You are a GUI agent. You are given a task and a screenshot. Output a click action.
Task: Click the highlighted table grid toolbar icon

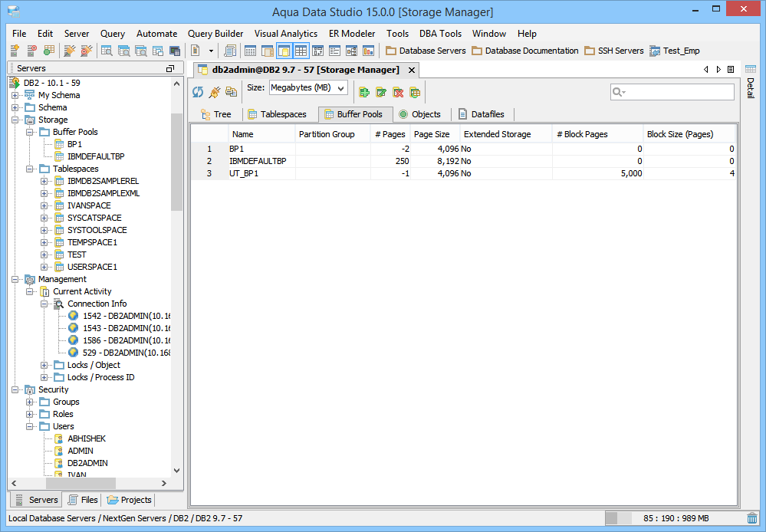click(x=301, y=51)
